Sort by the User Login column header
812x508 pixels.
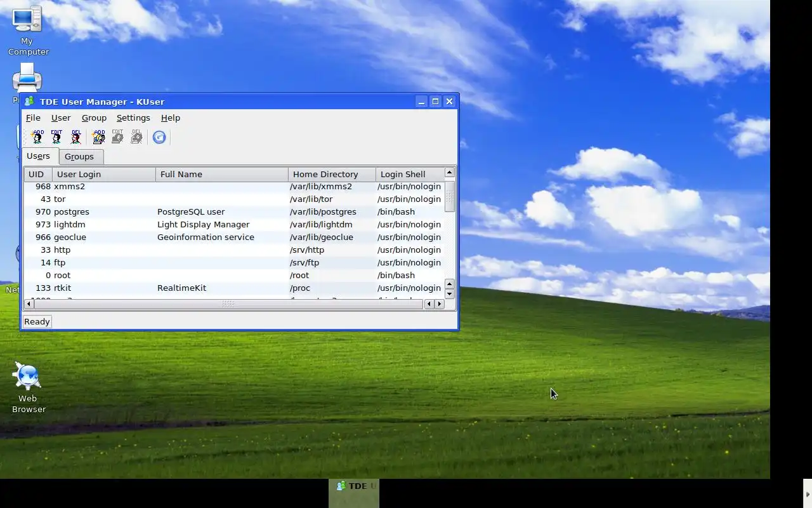[104, 174]
